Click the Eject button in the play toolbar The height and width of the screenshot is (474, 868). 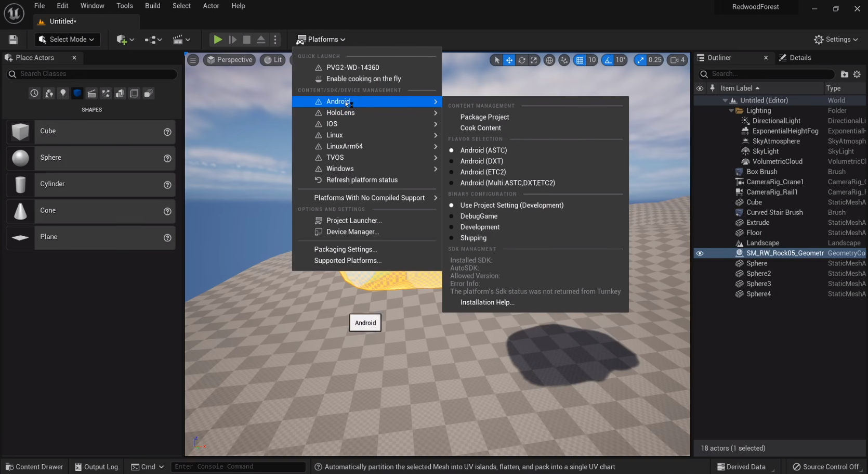[x=261, y=40]
